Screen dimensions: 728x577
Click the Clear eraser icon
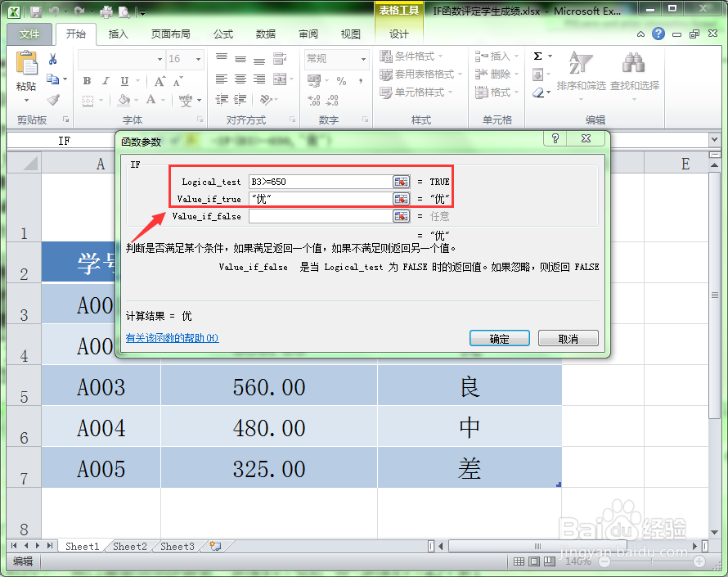(538, 93)
